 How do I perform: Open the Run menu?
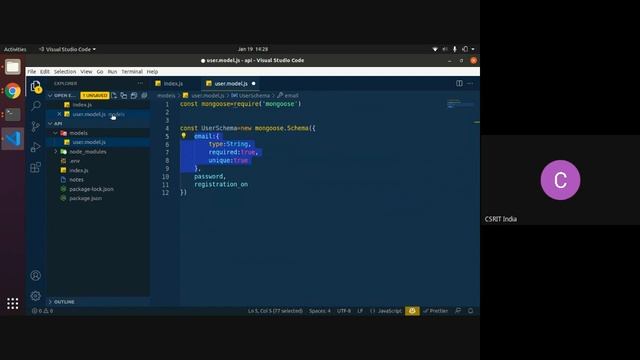click(112, 72)
